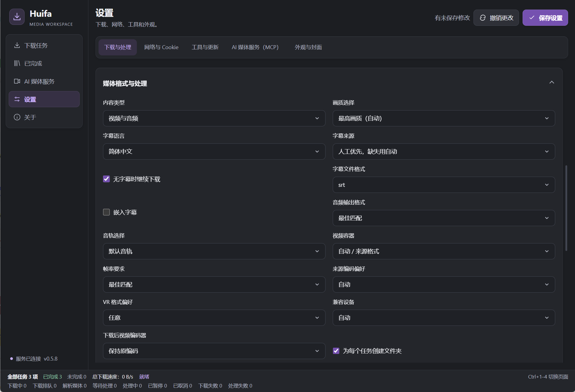Viewport: 575px width, 392px height.
Task: Click the 下载任务 download icon in sidebar
Action: click(17, 45)
